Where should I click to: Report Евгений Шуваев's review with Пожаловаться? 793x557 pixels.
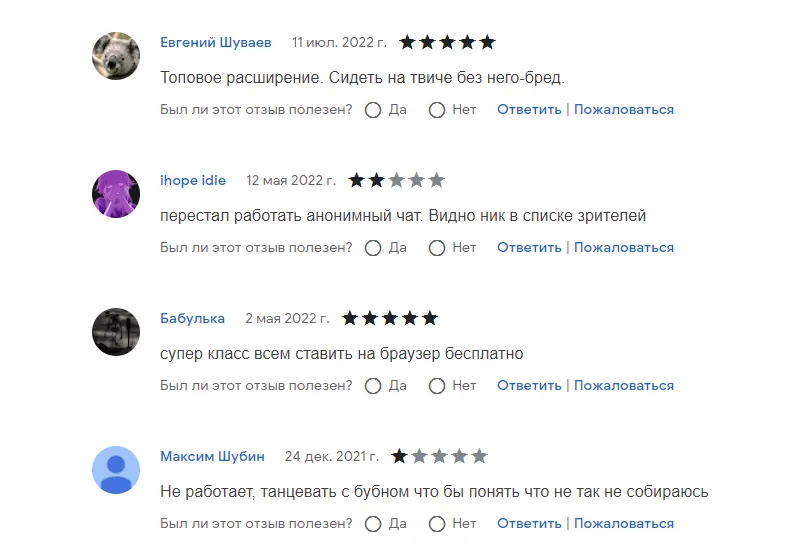point(624,109)
